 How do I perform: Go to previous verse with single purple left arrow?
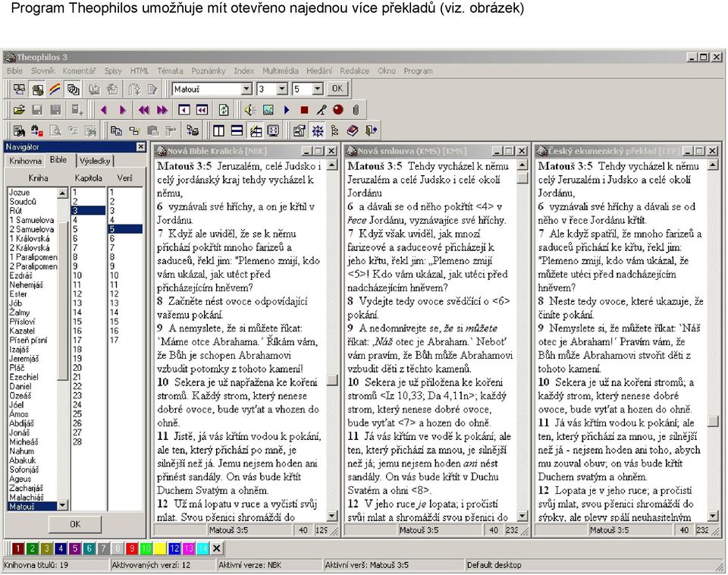tap(104, 109)
